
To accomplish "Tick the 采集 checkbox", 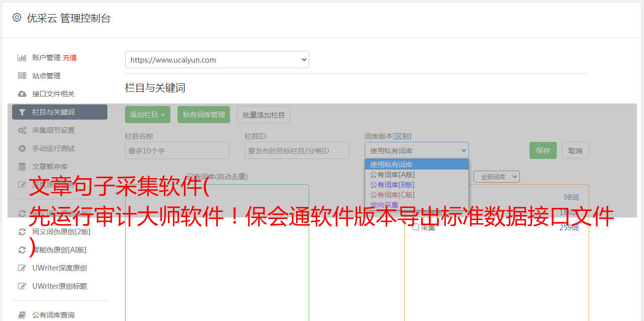I will (x=416, y=227).
